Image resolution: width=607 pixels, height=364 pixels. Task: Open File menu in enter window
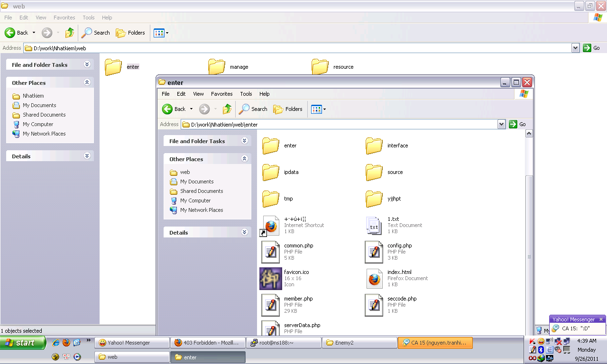click(x=166, y=94)
